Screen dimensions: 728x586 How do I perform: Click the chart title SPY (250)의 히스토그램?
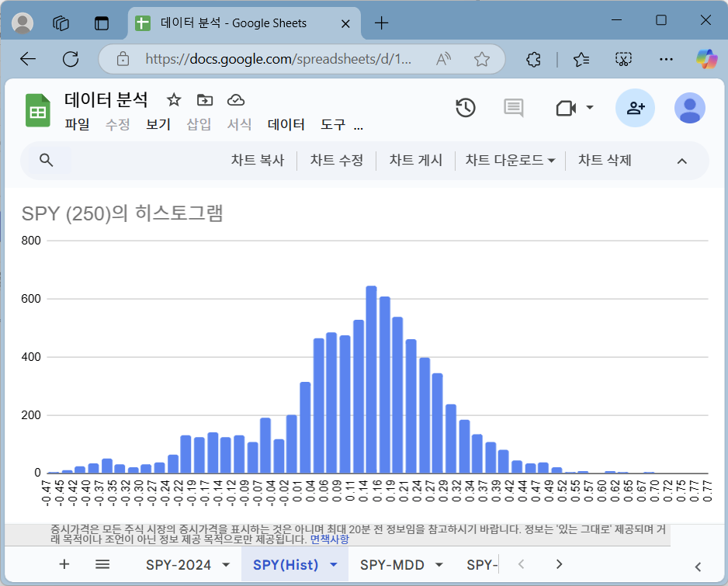pos(123,213)
